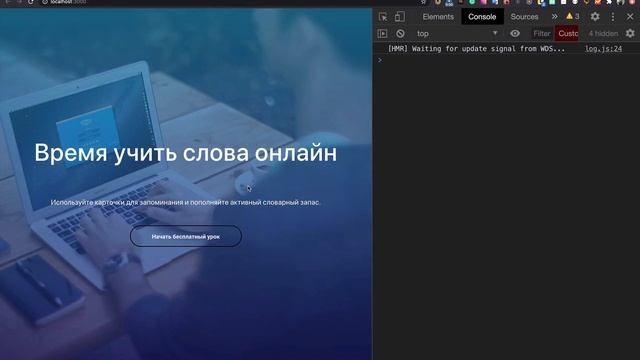Click the Используйте карточки subtitle text

tap(185, 202)
